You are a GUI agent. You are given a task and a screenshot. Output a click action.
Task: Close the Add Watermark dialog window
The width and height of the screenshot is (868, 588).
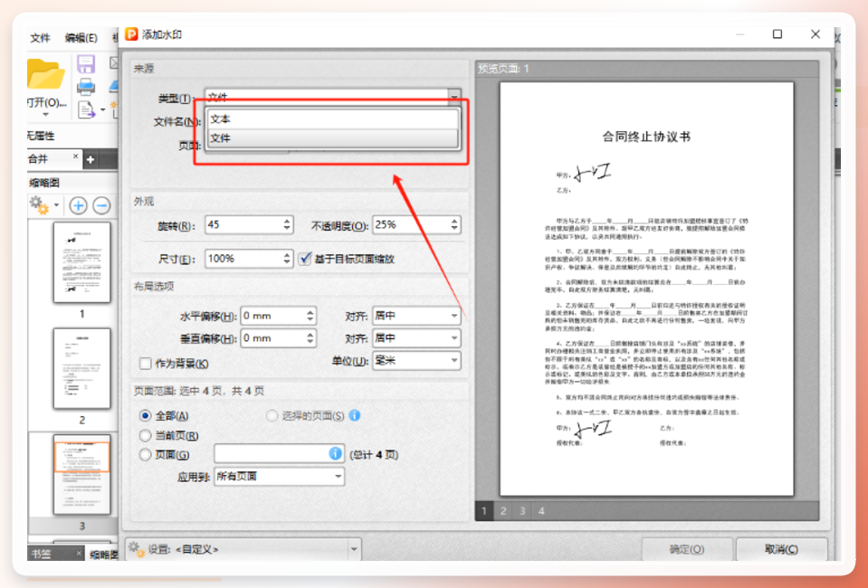(816, 34)
